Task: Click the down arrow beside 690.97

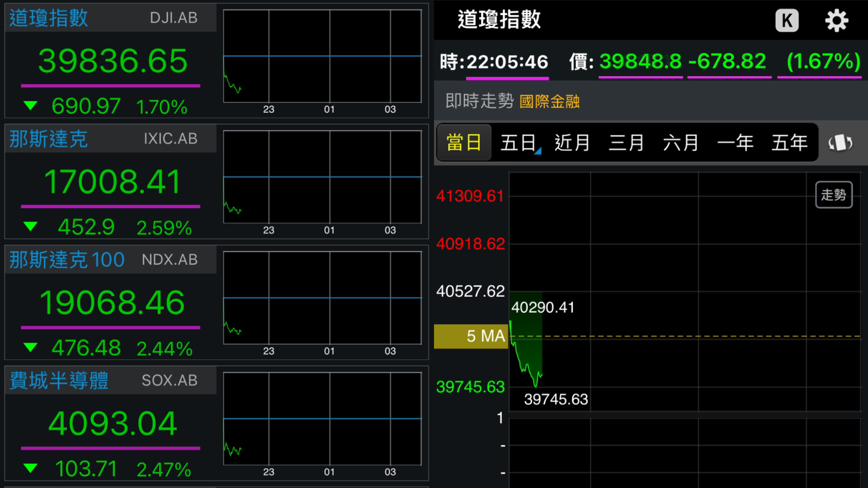Action: coord(30,106)
